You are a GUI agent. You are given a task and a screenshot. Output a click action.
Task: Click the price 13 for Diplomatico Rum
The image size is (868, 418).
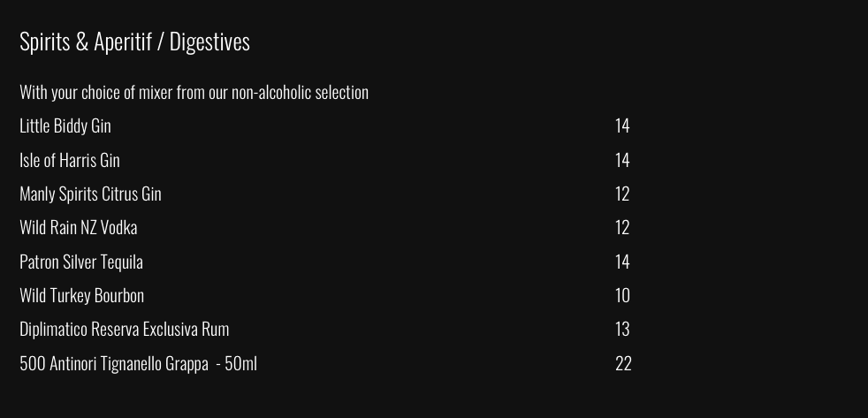[x=622, y=329]
